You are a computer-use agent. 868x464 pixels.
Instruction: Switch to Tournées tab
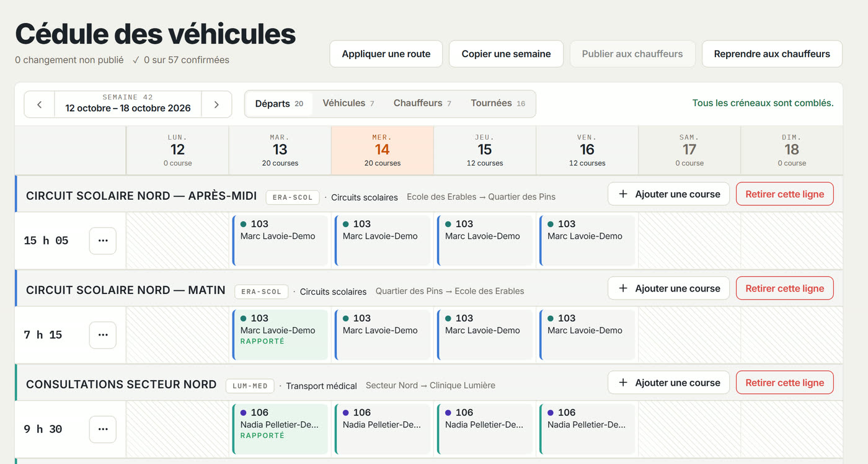click(498, 104)
